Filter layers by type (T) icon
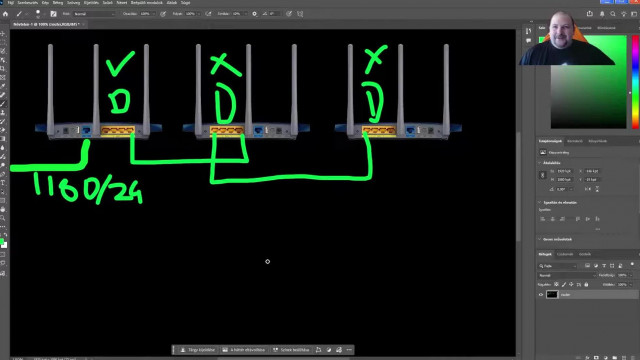Viewport: 640px width, 360px height. 604,266
